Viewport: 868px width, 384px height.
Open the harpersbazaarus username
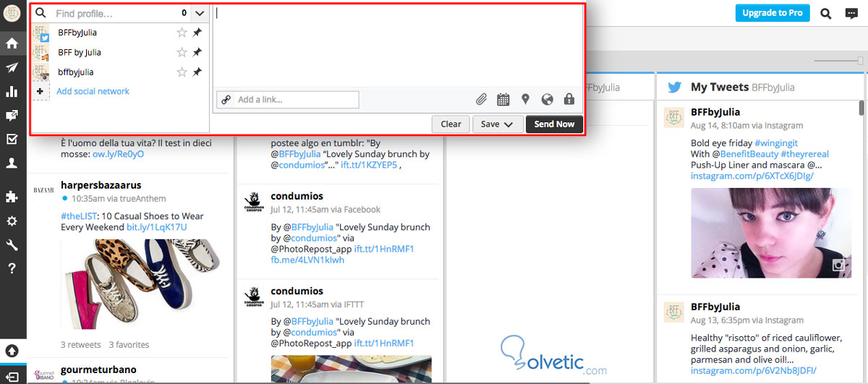tap(101, 185)
